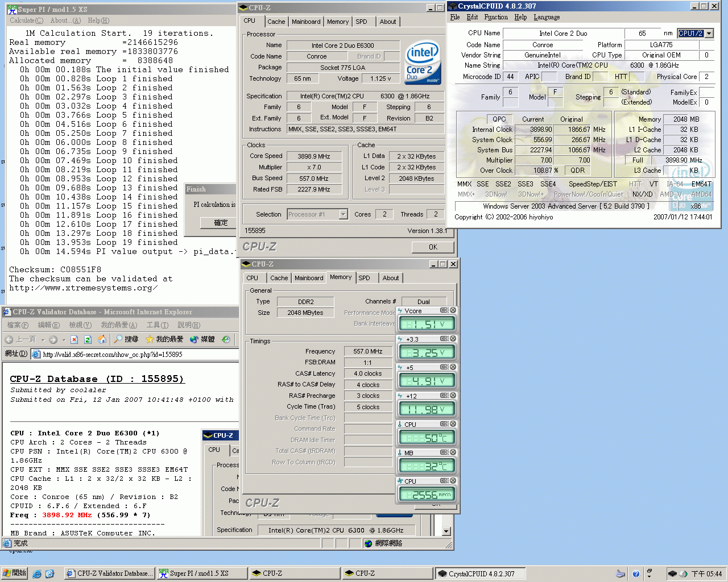728x582 pixels.
Task: Open settings of the +5 voltage widget
Action: 444,367
